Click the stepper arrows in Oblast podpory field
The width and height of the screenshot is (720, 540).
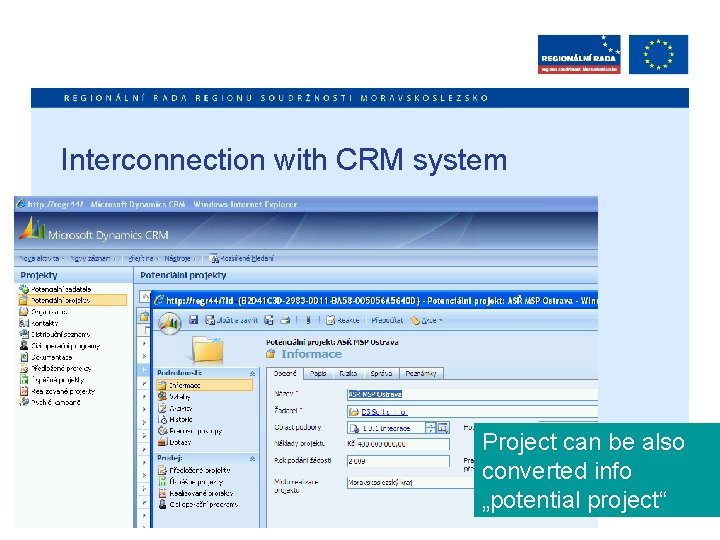(430, 428)
